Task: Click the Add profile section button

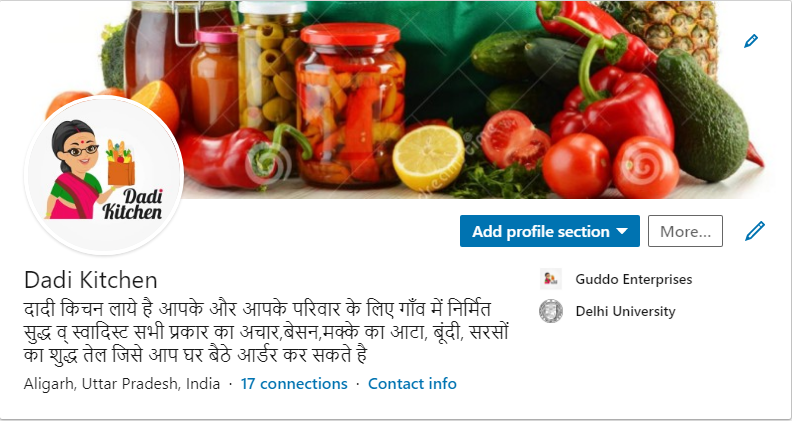Action: pos(550,231)
